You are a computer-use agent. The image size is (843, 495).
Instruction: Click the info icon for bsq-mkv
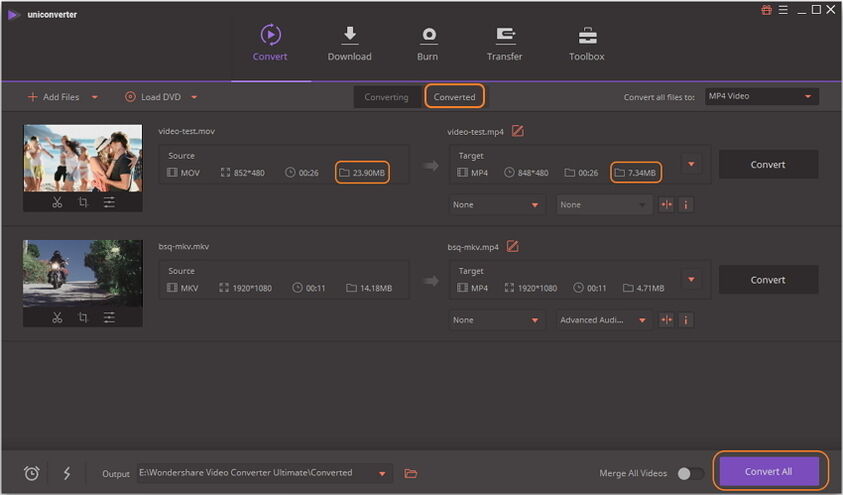coord(685,320)
